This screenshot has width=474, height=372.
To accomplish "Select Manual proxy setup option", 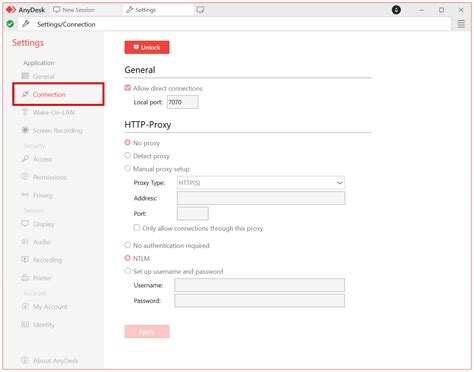I will 127,169.
